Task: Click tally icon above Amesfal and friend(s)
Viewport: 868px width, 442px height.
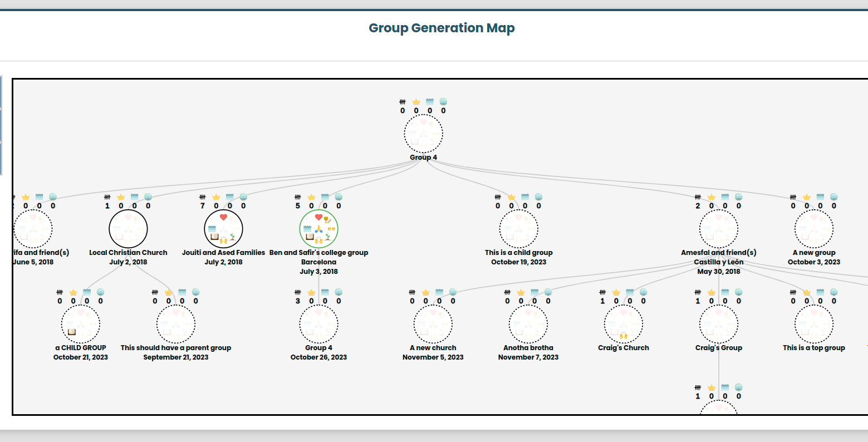Action: tap(698, 197)
